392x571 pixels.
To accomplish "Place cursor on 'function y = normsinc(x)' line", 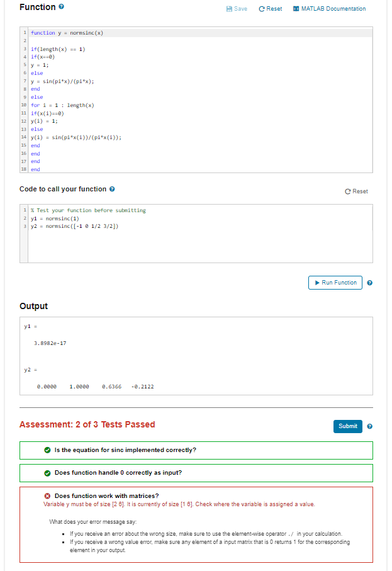I will click(x=67, y=33).
